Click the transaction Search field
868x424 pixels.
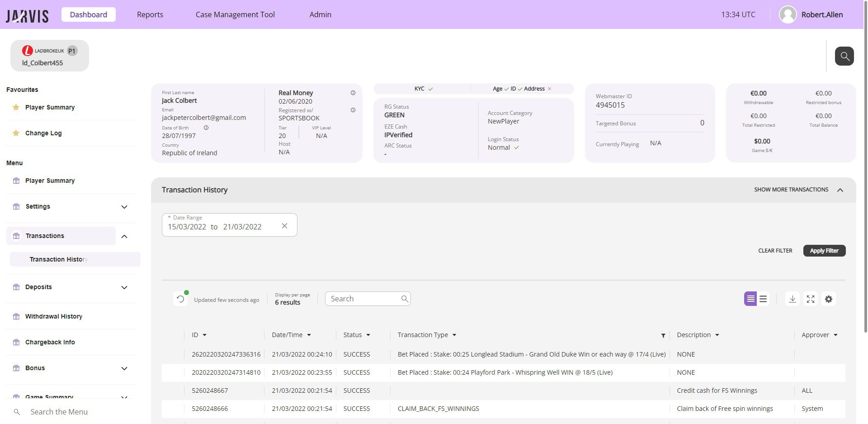pyautogui.click(x=368, y=299)
